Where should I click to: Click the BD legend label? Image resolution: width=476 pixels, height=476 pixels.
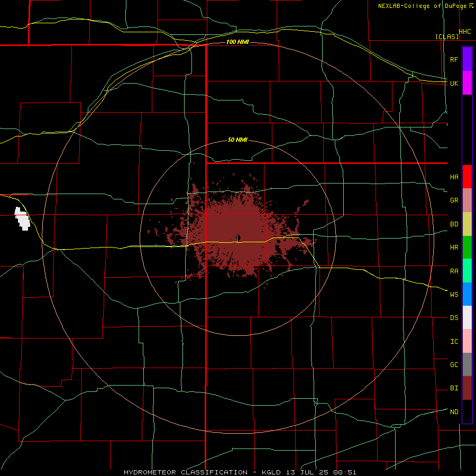click(454, 224)
